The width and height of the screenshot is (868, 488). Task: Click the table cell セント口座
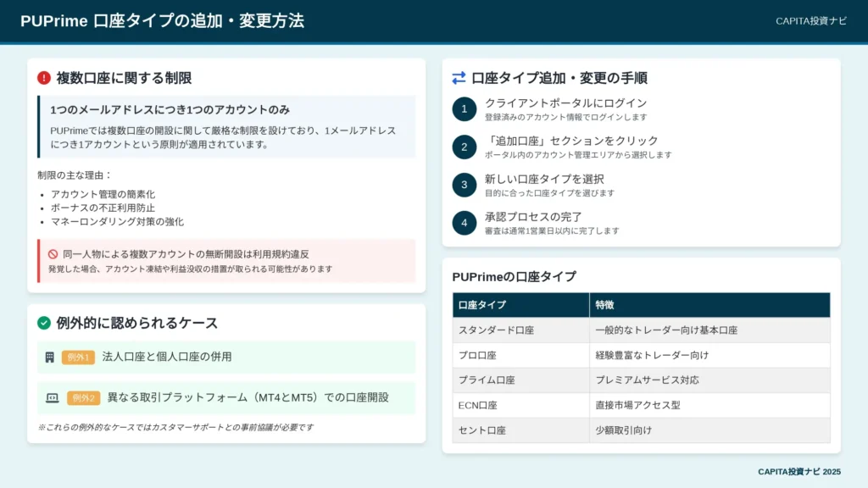pyautogui.click(x=521, y=430)
